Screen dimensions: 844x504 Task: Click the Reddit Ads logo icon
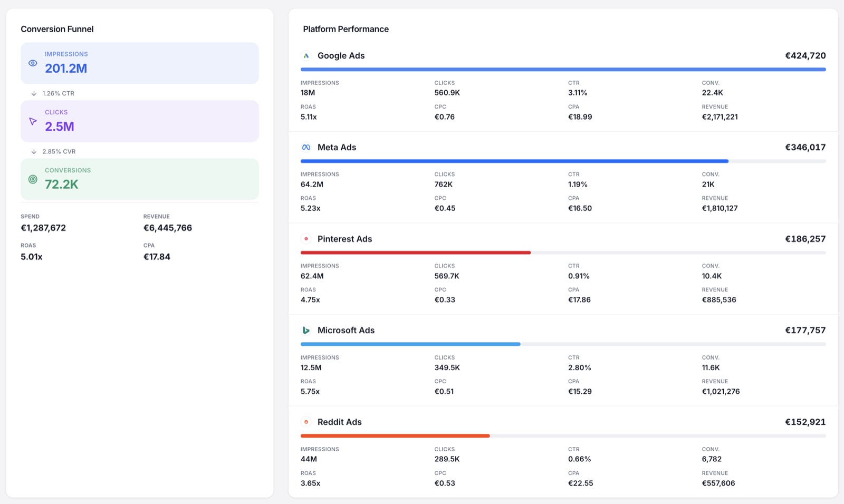pos(306,422)
